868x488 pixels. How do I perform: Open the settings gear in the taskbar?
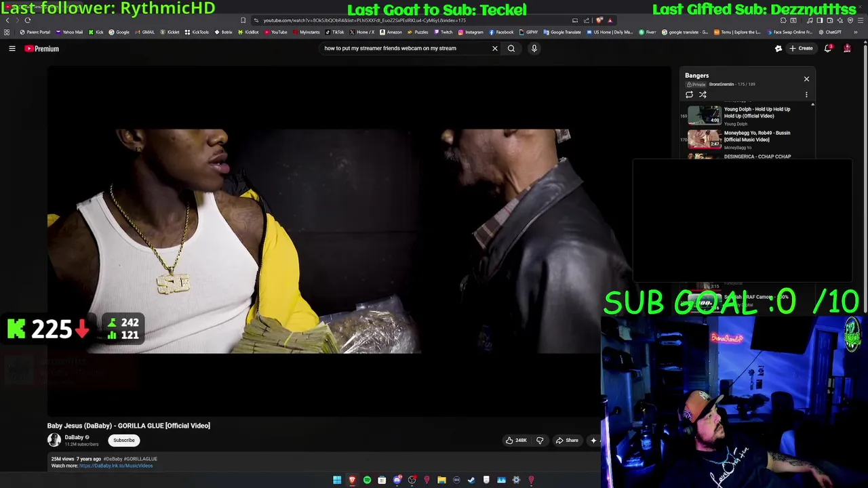[516, 480]
